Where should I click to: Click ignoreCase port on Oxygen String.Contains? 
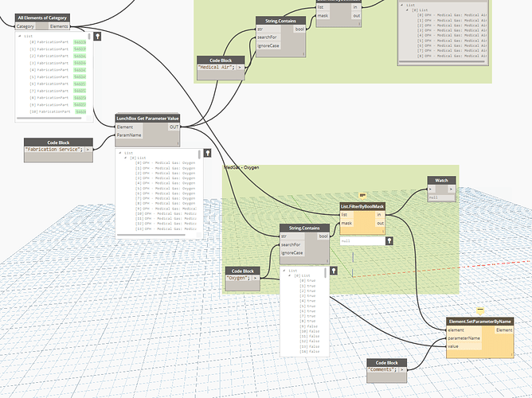coord(292,253)
